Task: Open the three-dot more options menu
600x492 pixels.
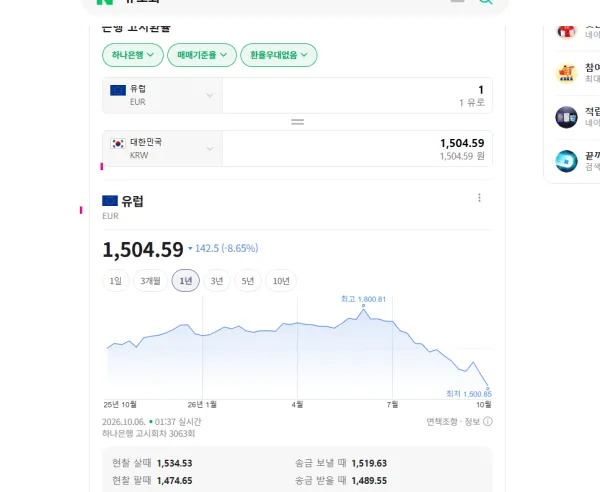Action: (479, 198)
